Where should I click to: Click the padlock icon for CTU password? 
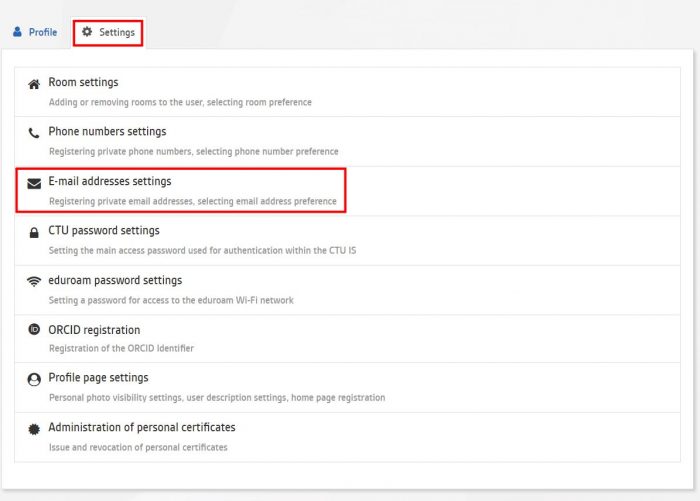coord(34,233)
